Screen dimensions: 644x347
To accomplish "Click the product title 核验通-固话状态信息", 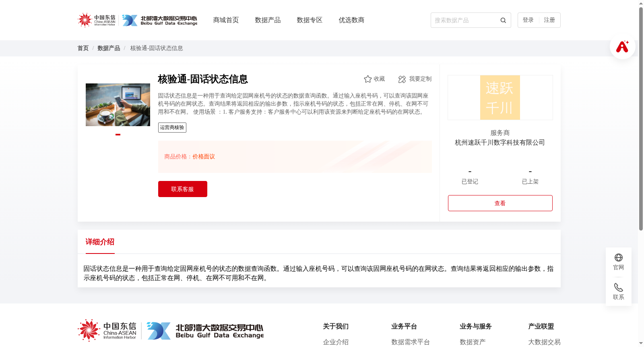I will click(203, 79).
